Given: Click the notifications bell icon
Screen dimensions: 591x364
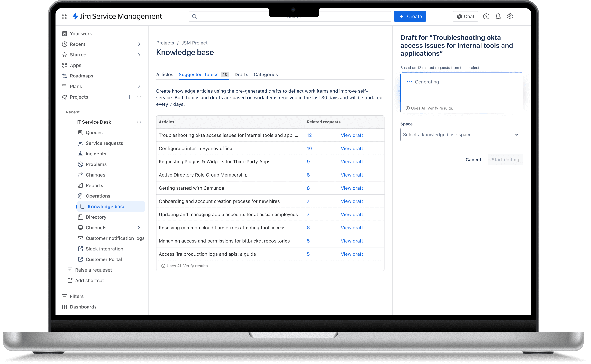Looking at the screenshot, I should coord(498,16).
